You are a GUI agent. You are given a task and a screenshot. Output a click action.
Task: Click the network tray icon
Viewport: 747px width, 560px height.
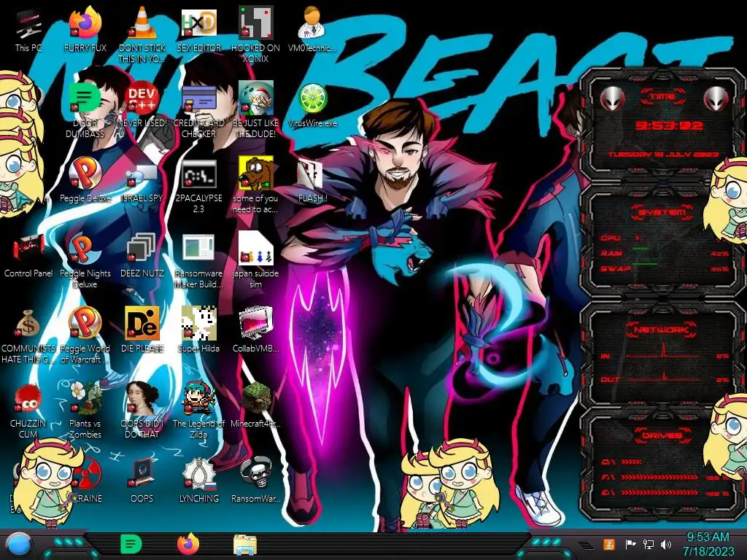pyautogui.click(x=649, y=544)
